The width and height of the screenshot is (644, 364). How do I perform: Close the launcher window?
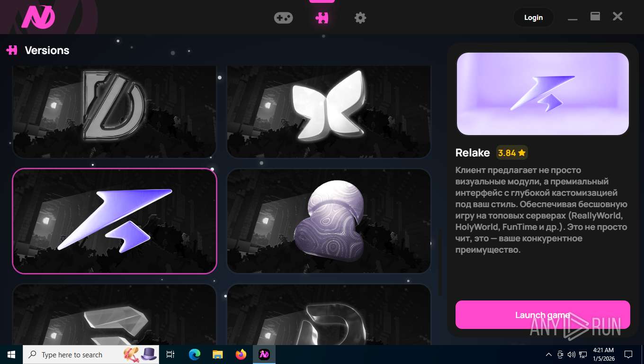(617, 17)
